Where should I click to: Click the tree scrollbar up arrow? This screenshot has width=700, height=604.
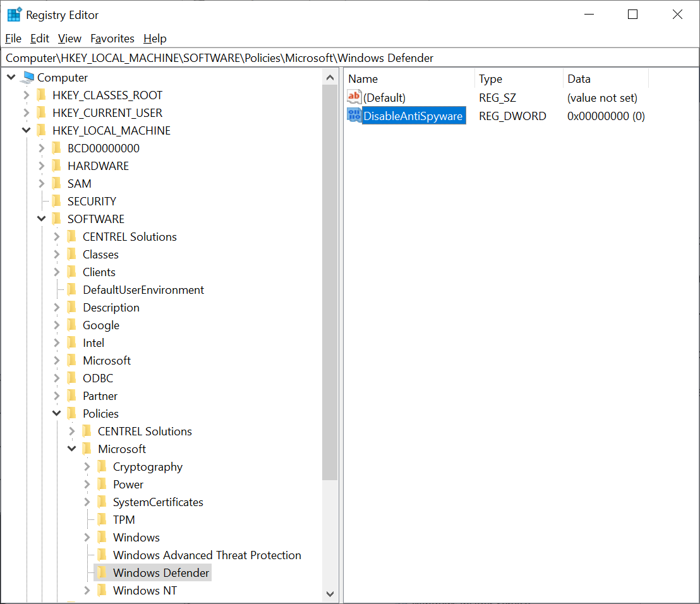point(330,78)
